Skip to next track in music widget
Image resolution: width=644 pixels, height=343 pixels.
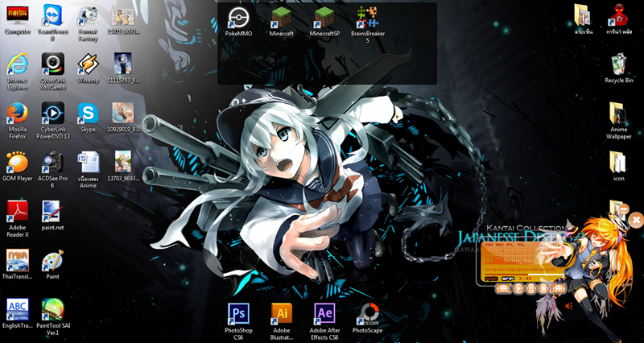pos(558,288)
